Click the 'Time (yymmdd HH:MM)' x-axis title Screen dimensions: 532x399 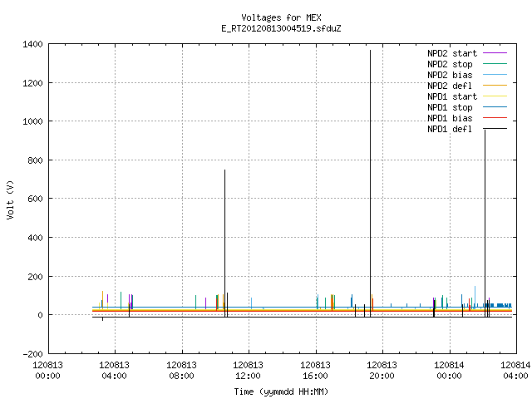[281, 392]
